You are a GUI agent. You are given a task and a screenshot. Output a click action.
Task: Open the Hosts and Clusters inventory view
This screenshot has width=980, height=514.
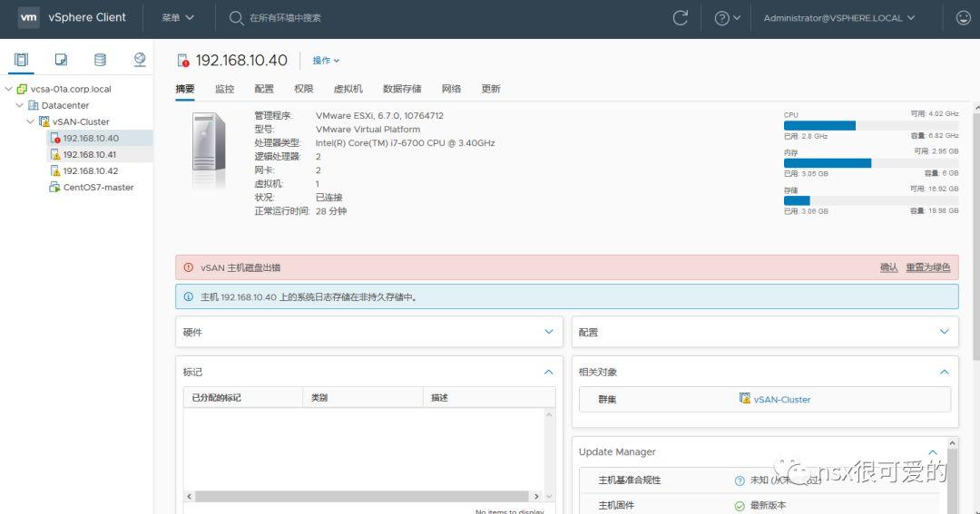pyautogui.click(x=21, y=59)
